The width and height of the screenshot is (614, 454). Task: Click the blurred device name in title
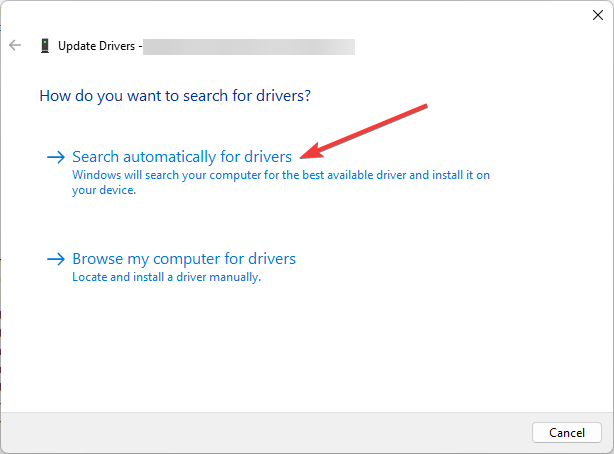coord(249,47)
